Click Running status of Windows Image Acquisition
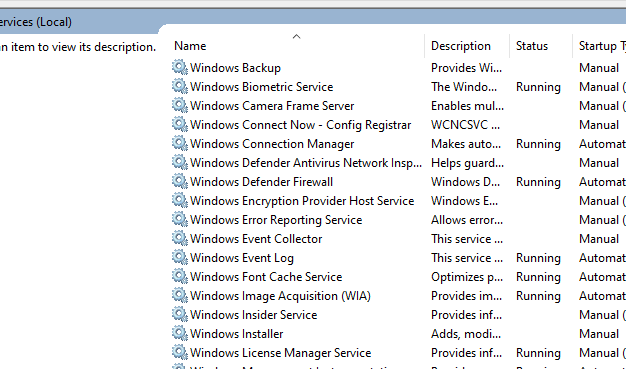 [x=538, y=296]
